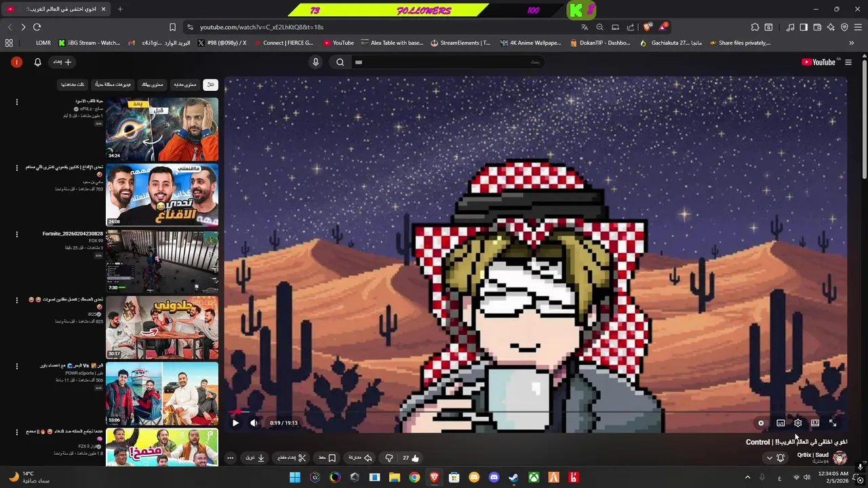Click the zoom magnifier in the address bar
Viewport: 868px width, 488px height.
tap(599, 27)
